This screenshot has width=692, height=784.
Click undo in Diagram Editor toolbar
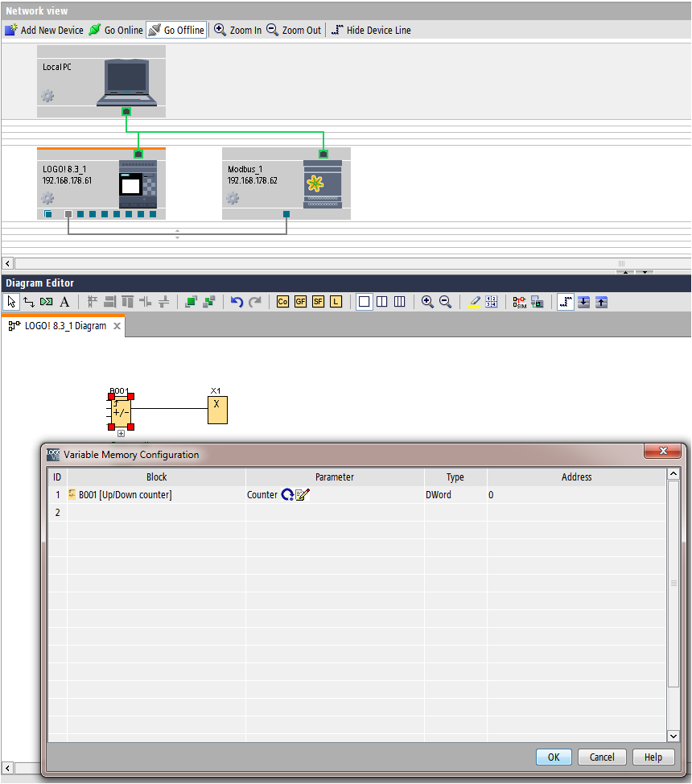click(237, 302)
